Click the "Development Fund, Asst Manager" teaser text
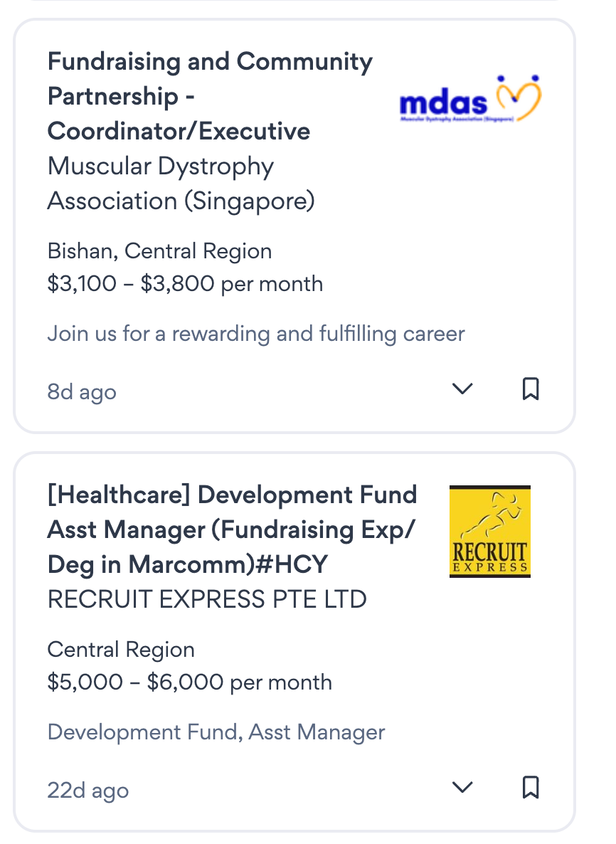 pos(216,732)
